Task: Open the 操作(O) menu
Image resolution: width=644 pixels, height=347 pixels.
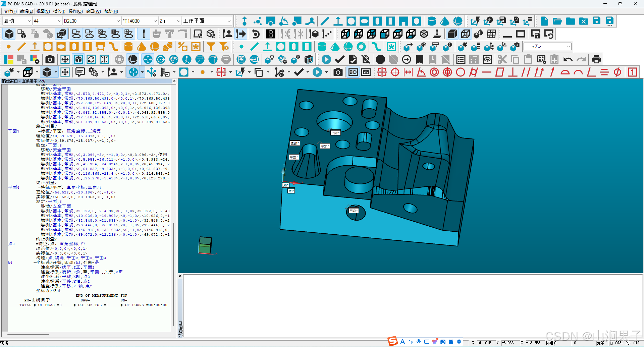Action: [75, 11]
